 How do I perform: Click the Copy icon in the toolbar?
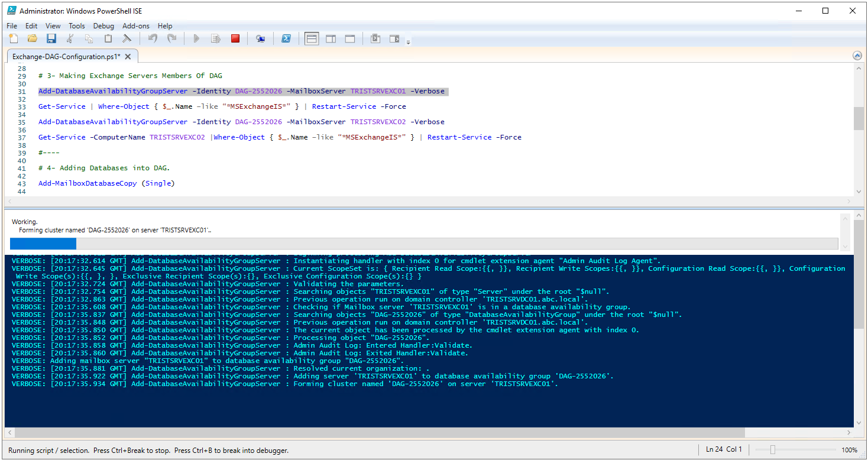pyautogui.click(x=89, y=38)
